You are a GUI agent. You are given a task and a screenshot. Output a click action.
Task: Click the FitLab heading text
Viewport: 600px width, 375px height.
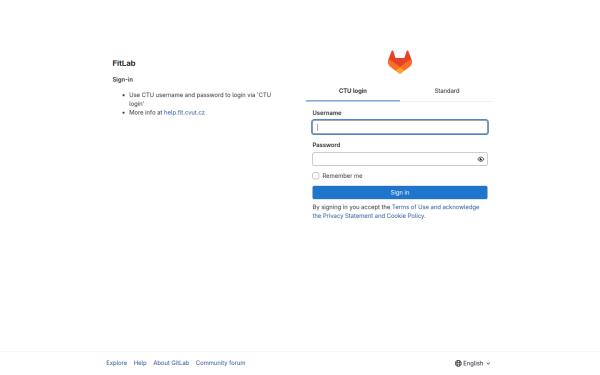tap(124, 63)
